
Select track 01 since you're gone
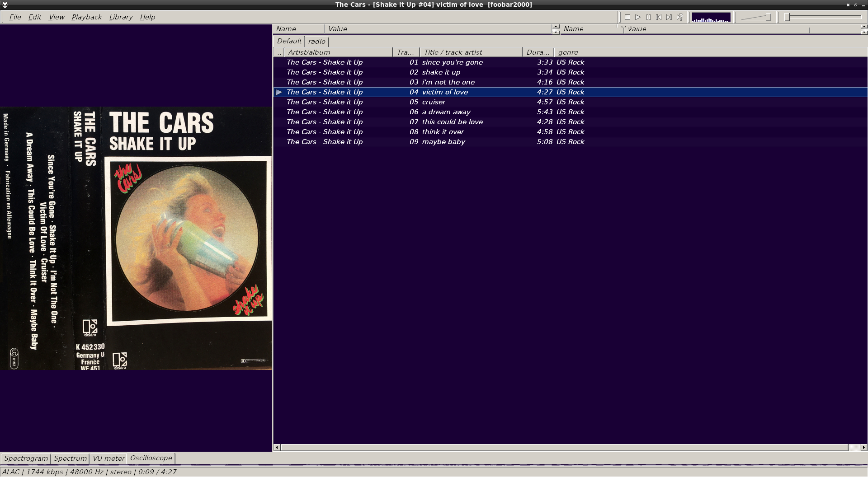click(x=571, y=62)
